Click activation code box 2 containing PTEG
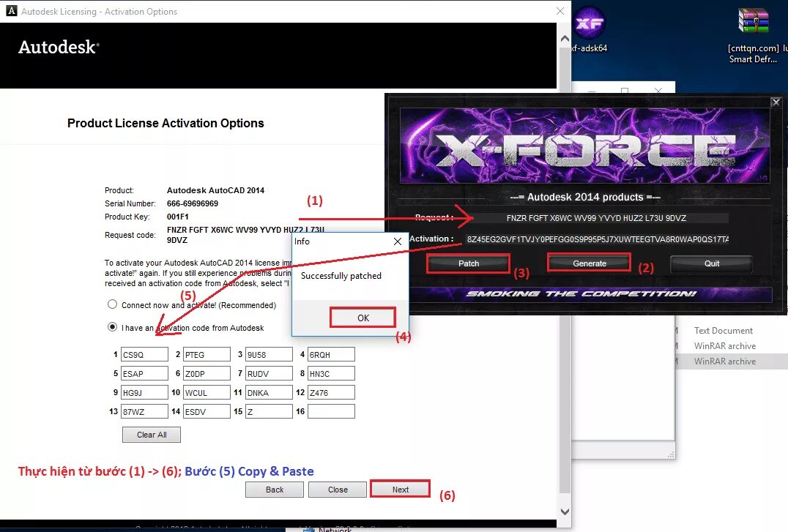788x532 pixels. click(207, 354)
